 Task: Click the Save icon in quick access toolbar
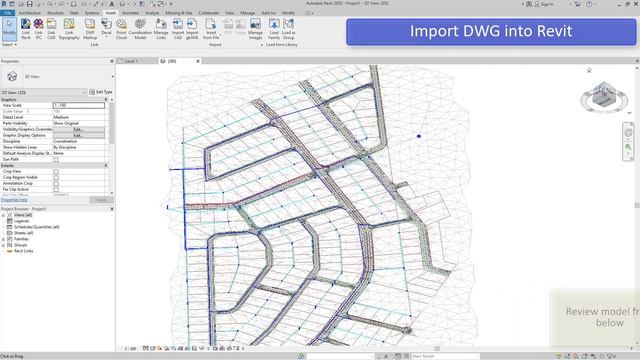(x=29, y=4)
